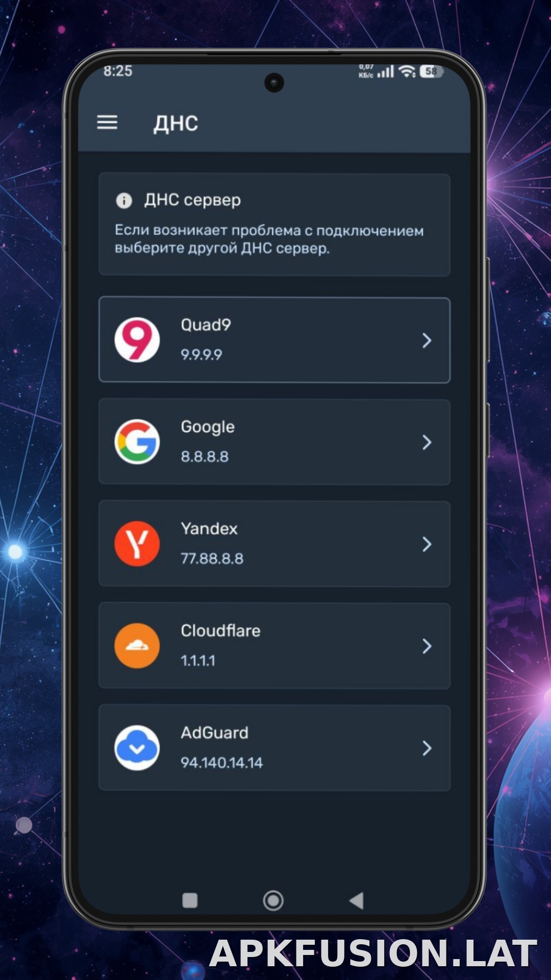Expand Google entry via its chevron
Viewport: 551px width, 980px height.
tap(427, 443)
